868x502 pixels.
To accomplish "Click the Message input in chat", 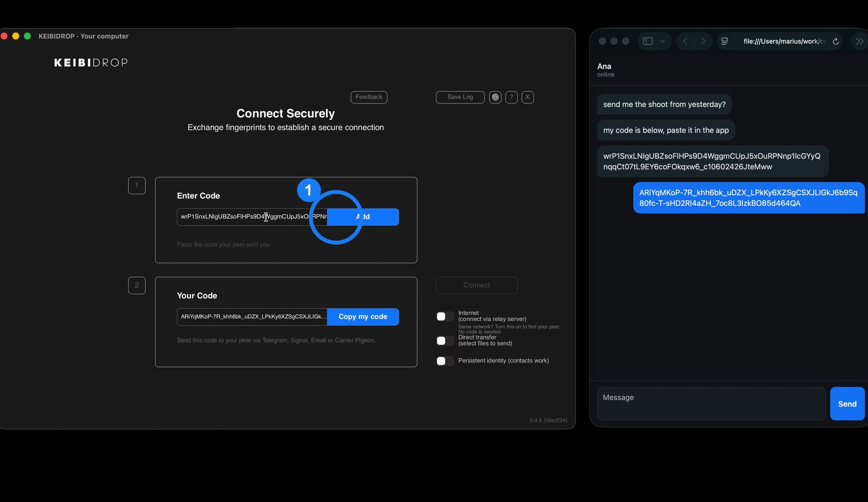I will [712, 403].
